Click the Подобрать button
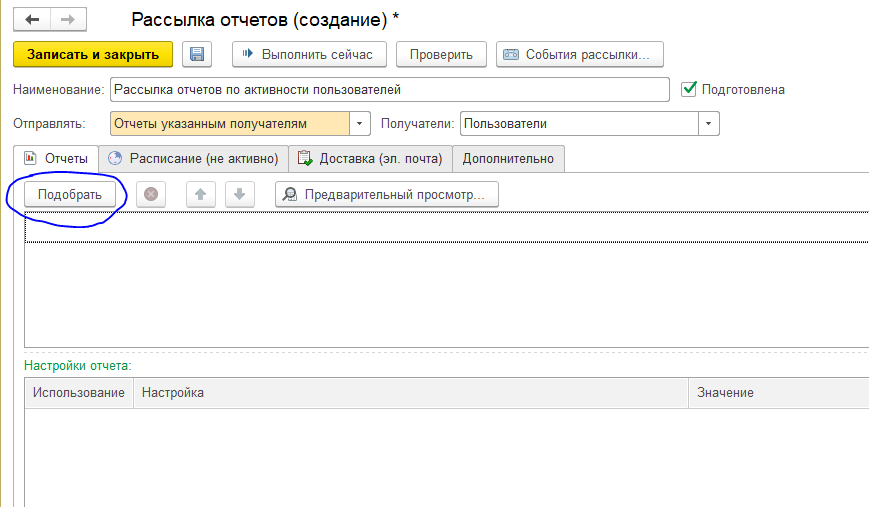 [70, 194]
